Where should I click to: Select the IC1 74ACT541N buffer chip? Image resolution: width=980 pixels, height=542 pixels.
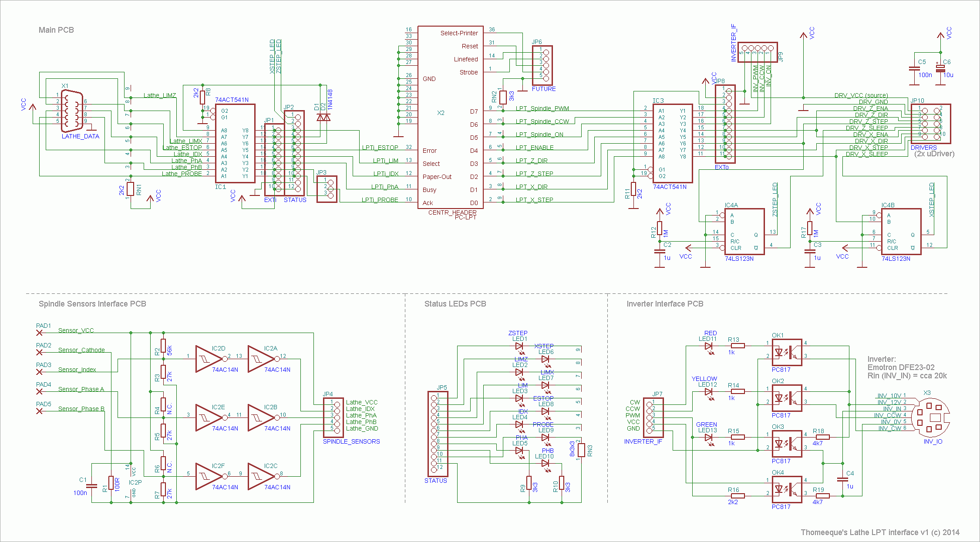pos(235,144)
